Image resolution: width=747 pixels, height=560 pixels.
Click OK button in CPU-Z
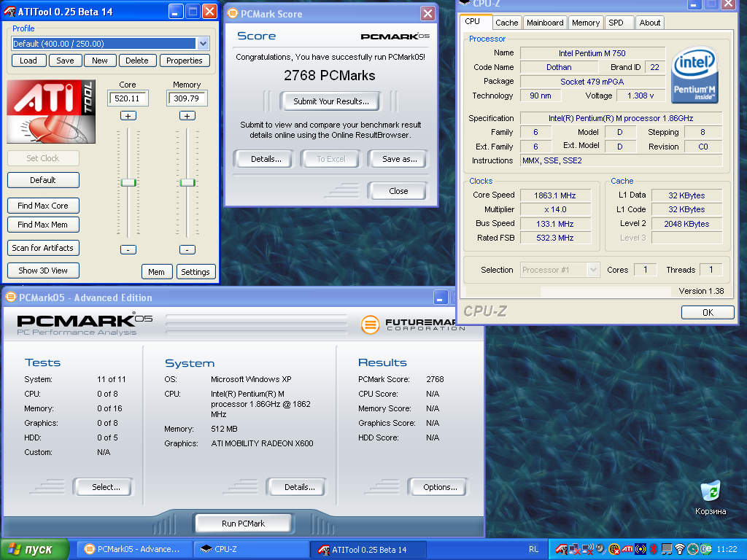(x=708, y=312)
